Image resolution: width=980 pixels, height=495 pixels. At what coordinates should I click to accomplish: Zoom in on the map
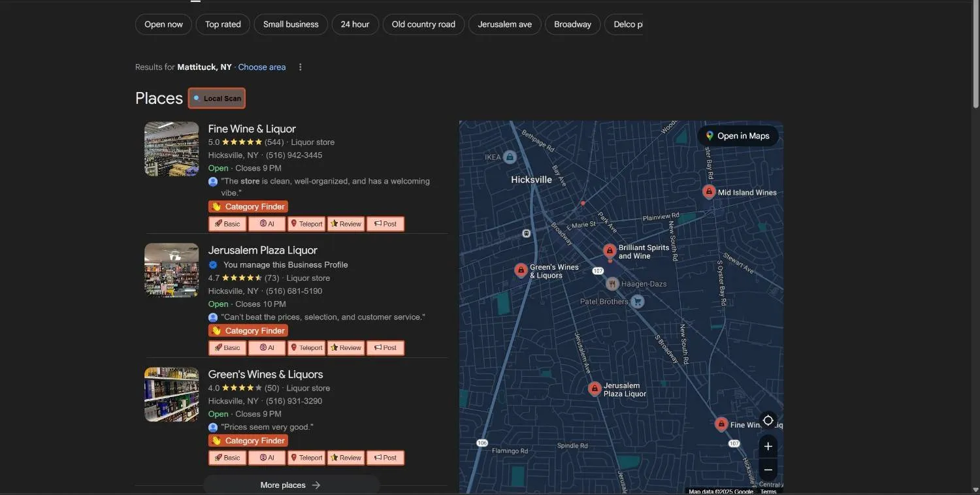click(768, 447)
